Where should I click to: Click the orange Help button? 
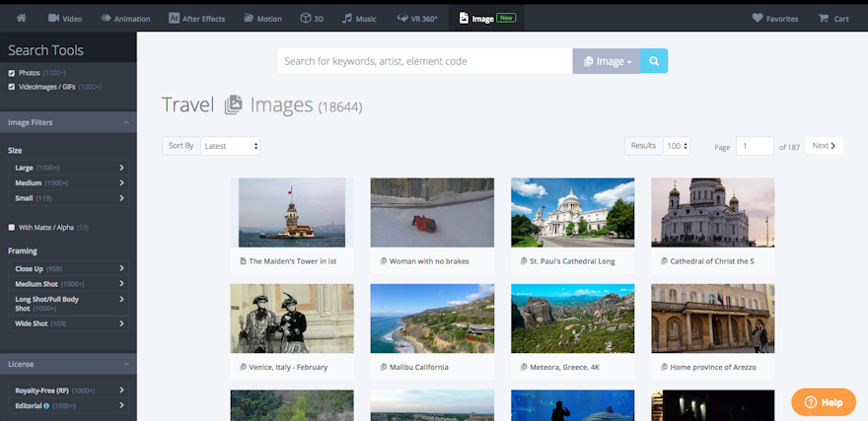823,402
